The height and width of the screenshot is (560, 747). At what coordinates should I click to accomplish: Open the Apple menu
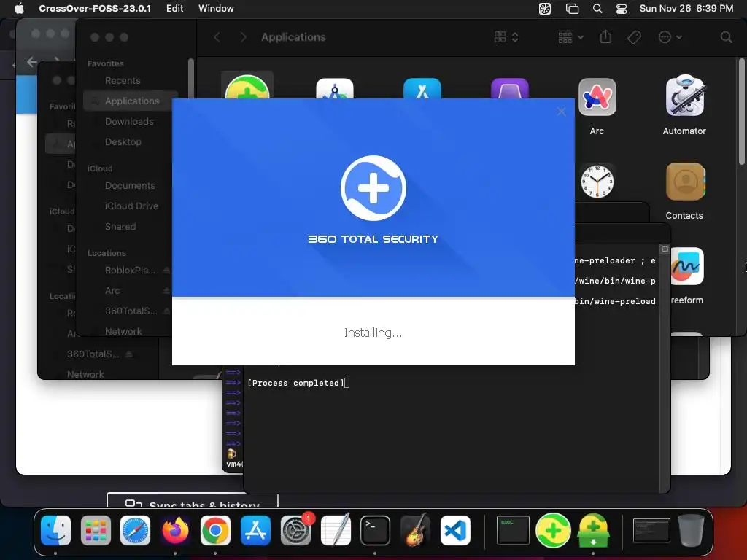pyautogui.click(x=19, y=8)
